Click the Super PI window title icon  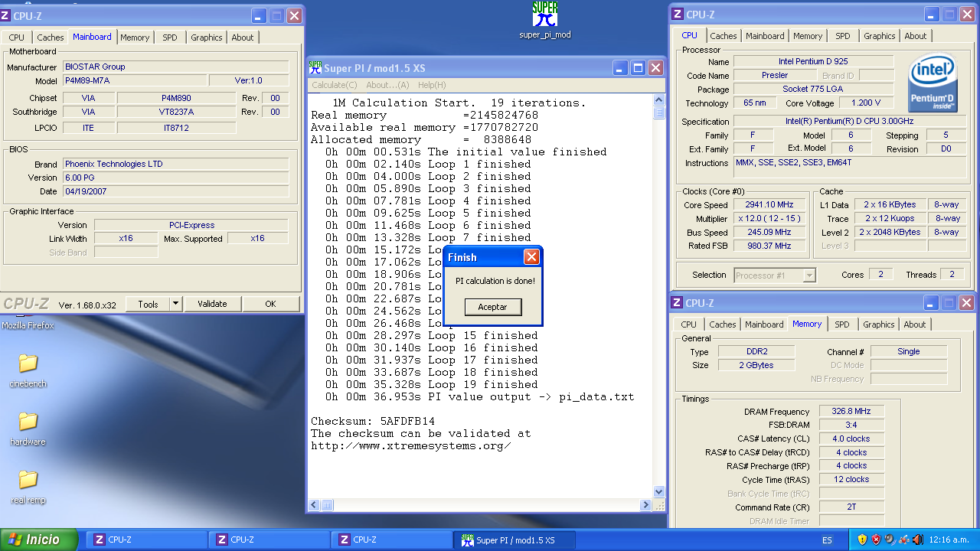click(x=315, y=68)
